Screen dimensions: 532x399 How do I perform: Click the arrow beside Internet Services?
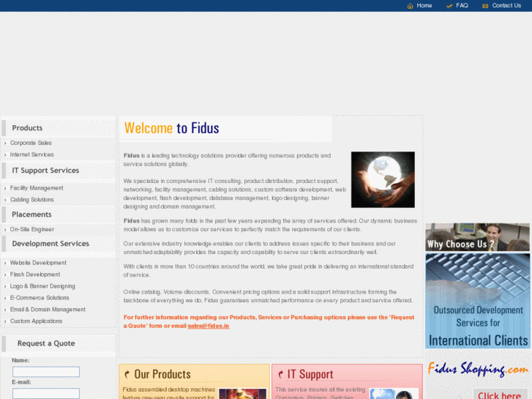(x=5, y=155)
